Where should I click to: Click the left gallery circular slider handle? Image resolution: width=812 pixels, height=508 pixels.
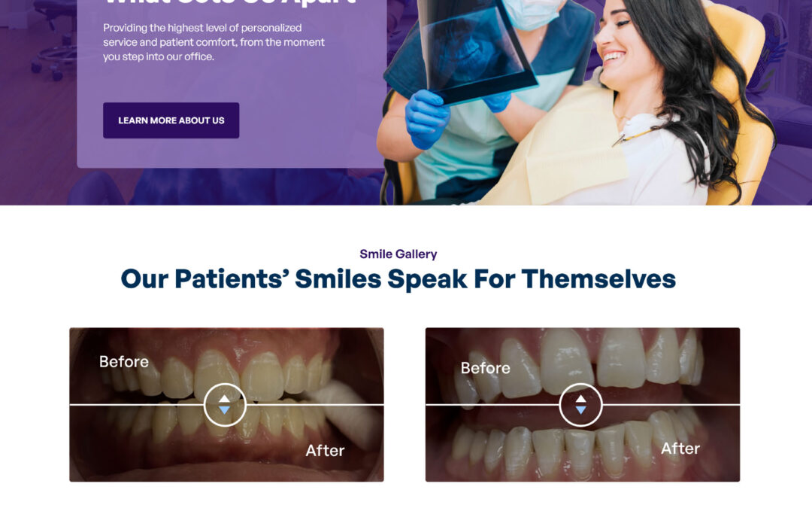click(225, 405)
